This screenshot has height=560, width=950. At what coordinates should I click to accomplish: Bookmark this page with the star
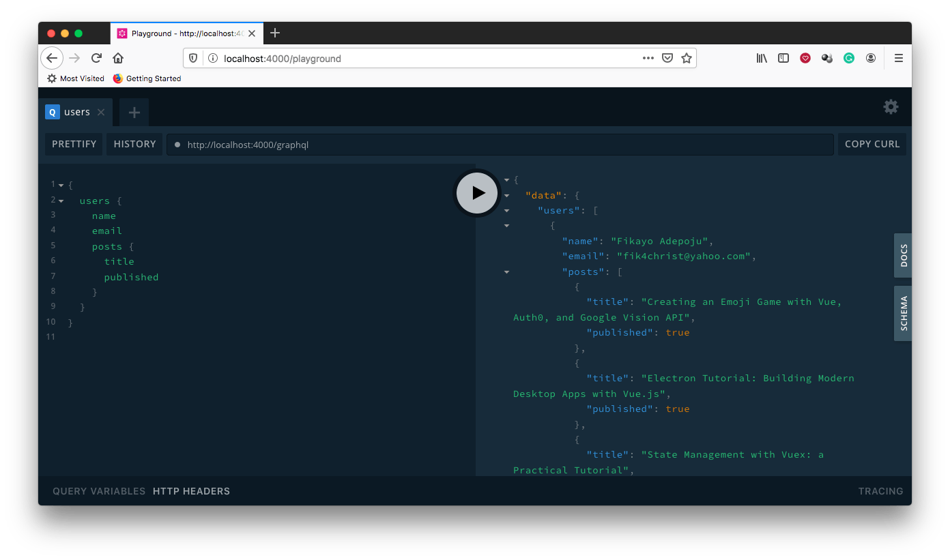tap(687, 58)
